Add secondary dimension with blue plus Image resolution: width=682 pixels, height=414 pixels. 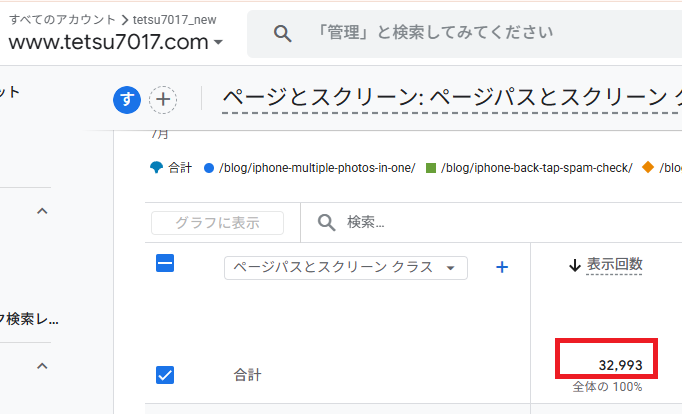click(502, 267)
